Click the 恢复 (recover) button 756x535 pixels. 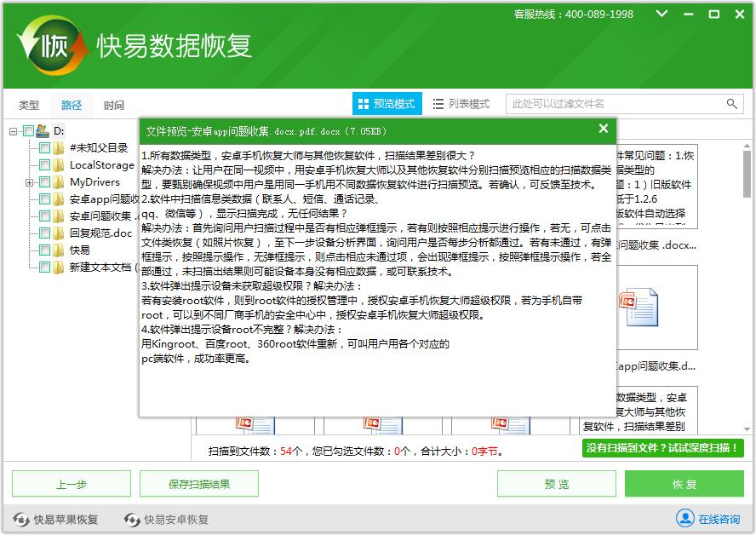(x=684, y=484)
